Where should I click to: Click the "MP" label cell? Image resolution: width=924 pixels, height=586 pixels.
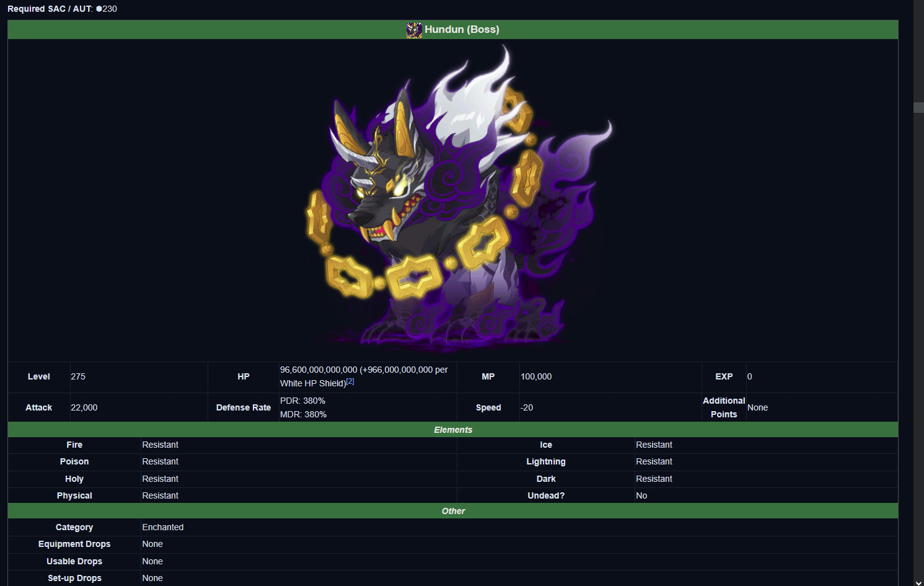(488, 376)
